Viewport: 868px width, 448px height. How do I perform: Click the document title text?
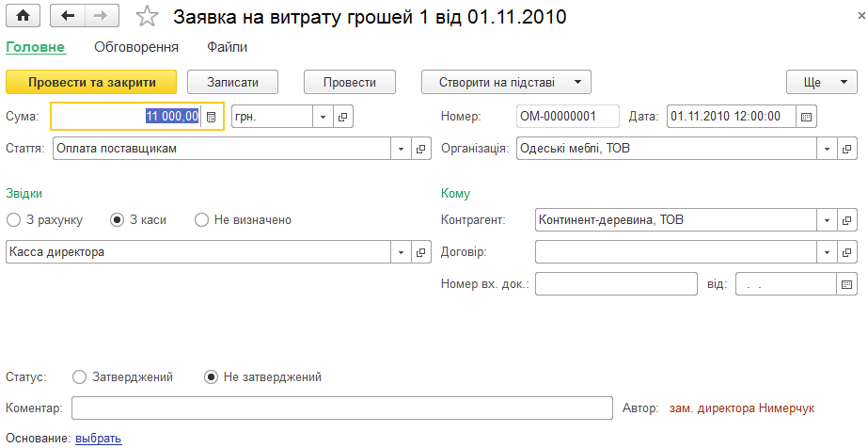point(370,17)
